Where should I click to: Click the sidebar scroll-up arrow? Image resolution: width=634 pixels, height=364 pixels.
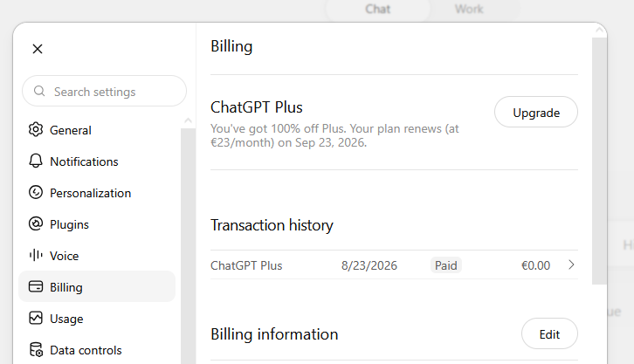[x=188, y=120]
